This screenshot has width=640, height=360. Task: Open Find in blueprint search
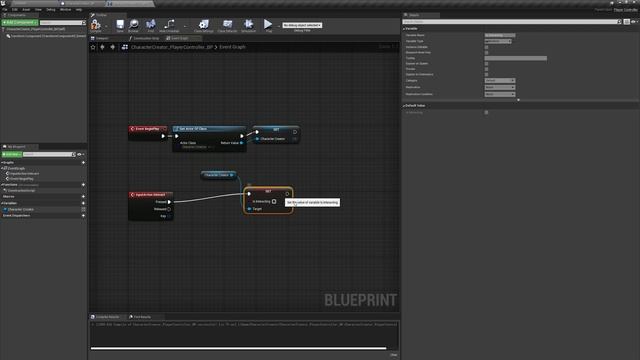coord(151,25)
